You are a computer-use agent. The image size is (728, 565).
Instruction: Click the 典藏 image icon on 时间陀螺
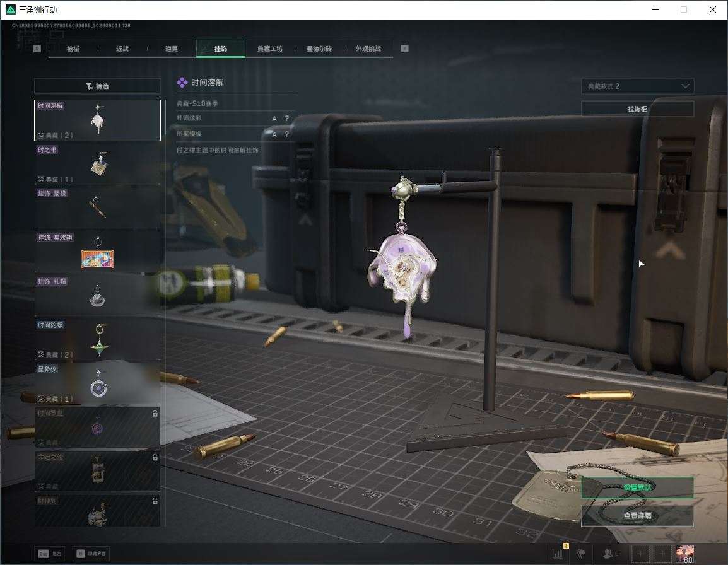(x=41, y=354)
